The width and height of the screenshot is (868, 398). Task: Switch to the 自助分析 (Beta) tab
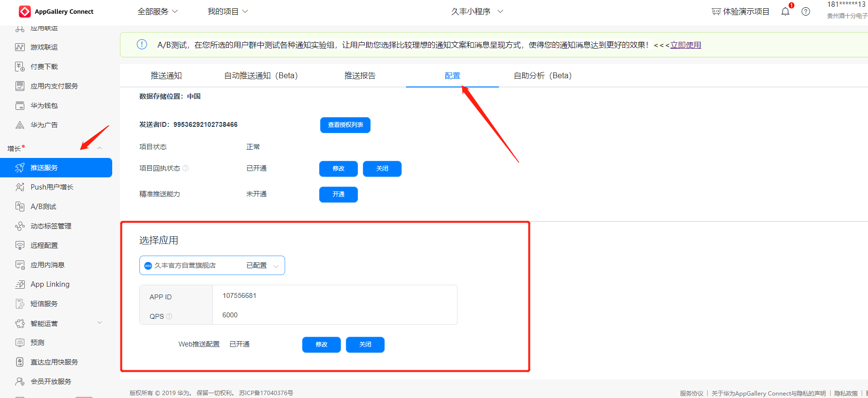point(543,75)
